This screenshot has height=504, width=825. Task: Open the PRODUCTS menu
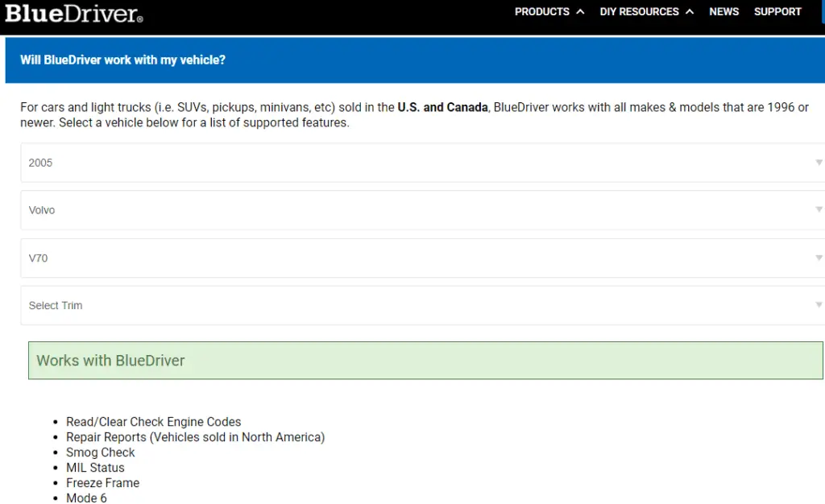coord(542,11)
